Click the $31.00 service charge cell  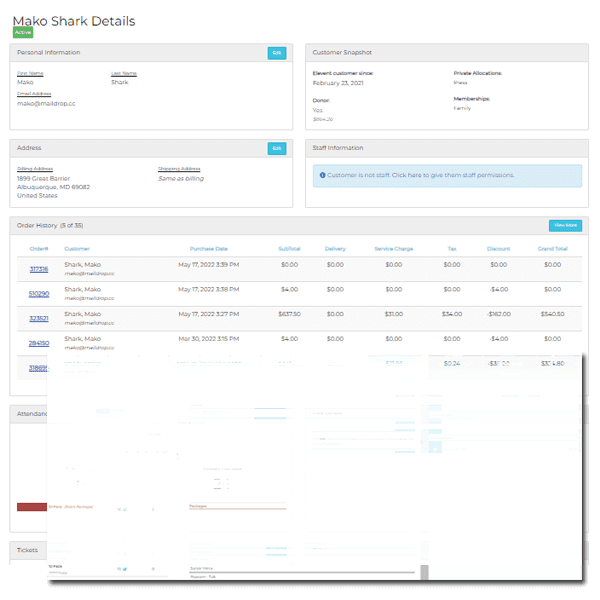tap(394, 314)
